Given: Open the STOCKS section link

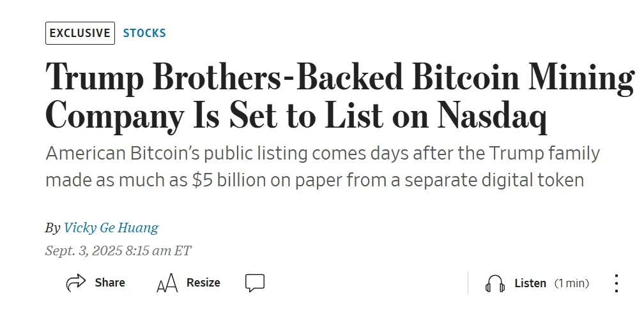Looking at the screenshot, I should (x=144, y=33).
